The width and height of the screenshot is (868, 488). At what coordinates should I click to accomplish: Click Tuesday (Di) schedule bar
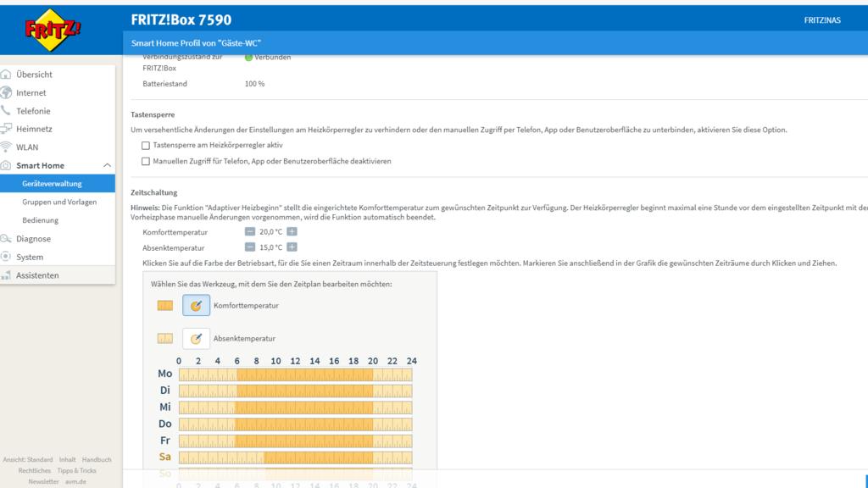coord(295,391)
